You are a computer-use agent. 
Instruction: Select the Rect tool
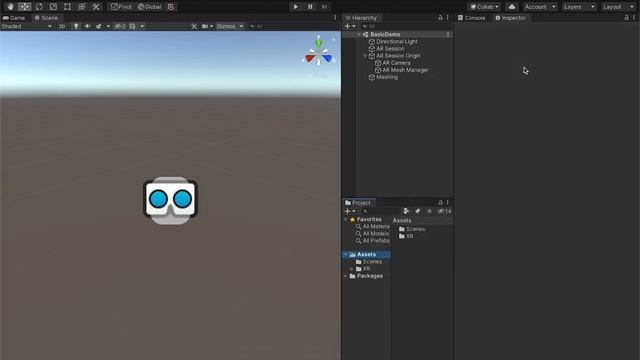[67, 7]
